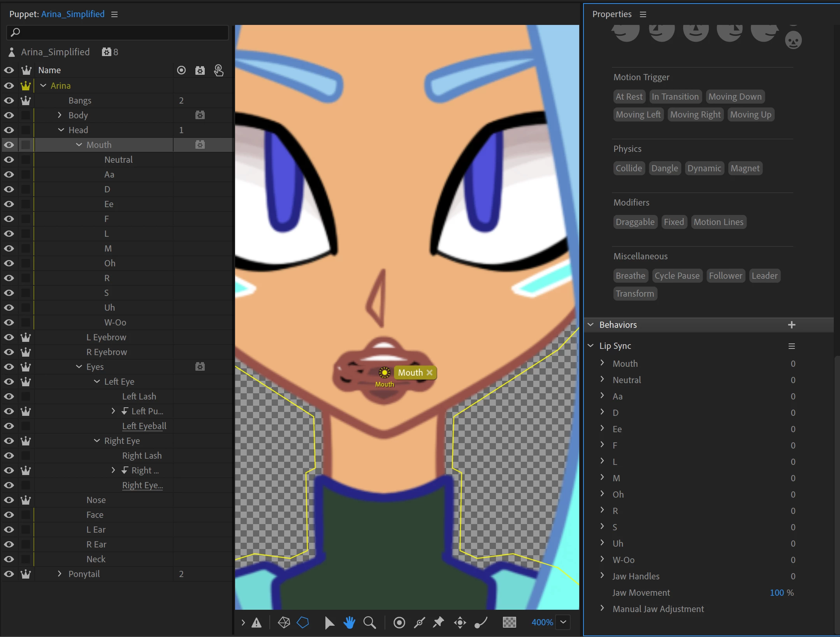Click the Pin tool icon
This screenshot has width=840, height=637.
(438, 623)
